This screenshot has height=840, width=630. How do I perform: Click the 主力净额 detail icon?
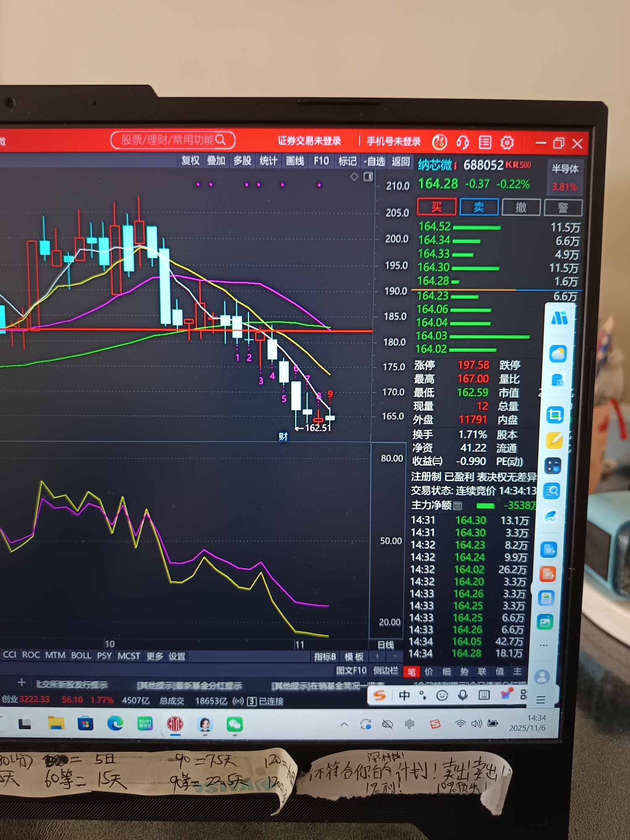point(457,506)
